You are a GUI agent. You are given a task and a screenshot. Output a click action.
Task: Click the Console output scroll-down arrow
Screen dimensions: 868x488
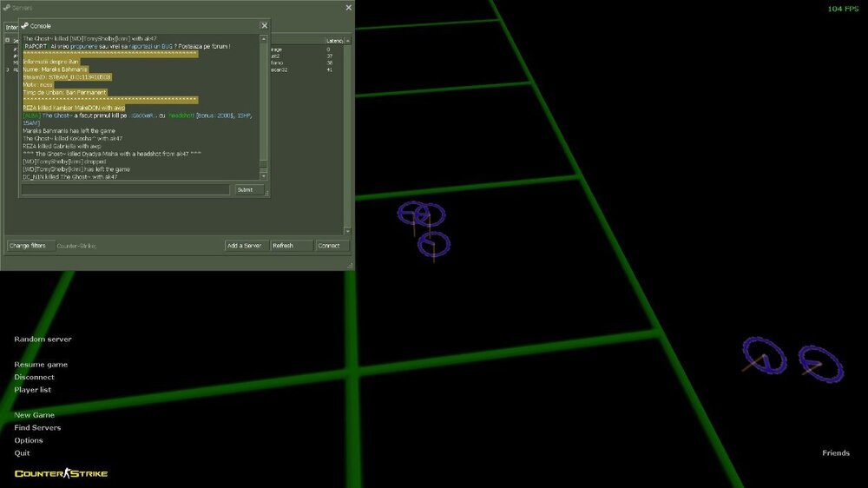coord(264,175)
